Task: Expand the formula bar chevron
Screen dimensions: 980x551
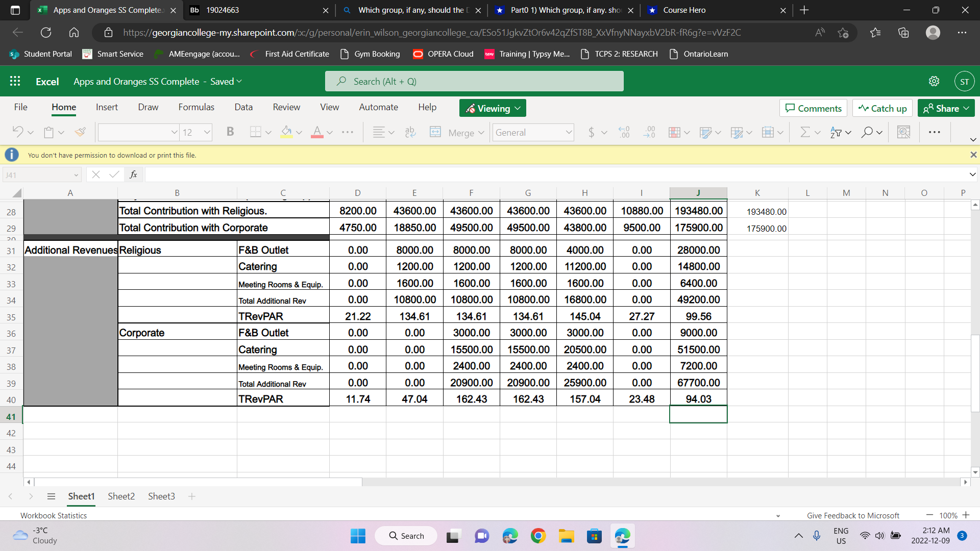Action: (972, 174)
